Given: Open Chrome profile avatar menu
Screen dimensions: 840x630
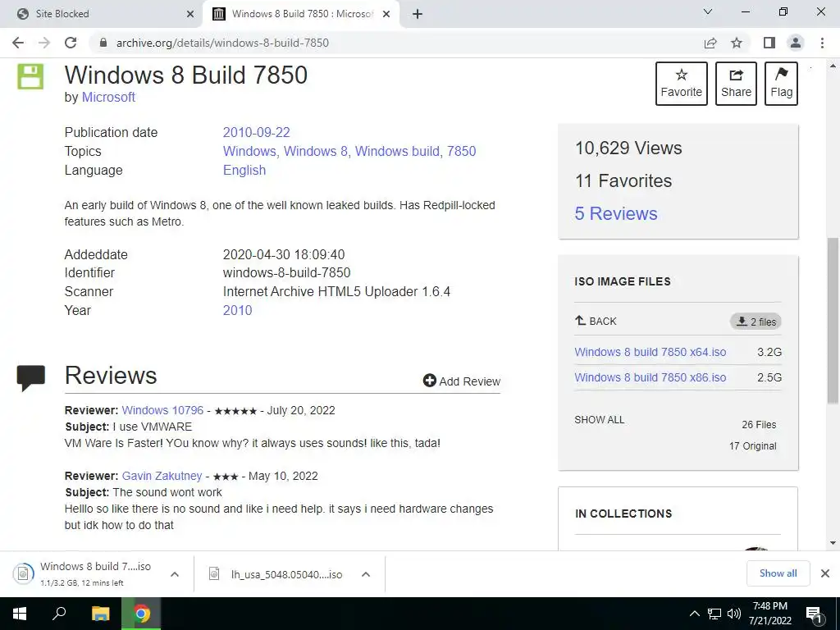Looking at the screenshot, I should [796, 43].
